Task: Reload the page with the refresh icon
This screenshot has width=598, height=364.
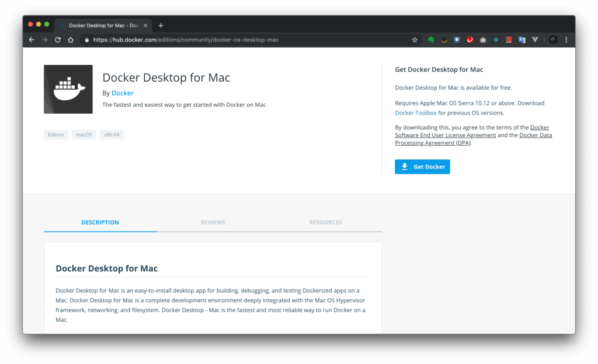Action: tap(58, 40)
